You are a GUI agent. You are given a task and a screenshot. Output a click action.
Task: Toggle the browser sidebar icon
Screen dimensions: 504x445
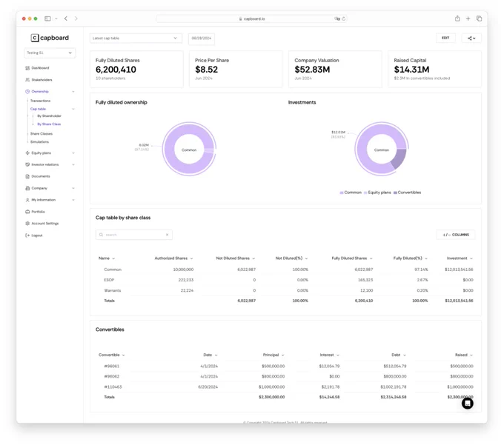click(x=47, y=19)
